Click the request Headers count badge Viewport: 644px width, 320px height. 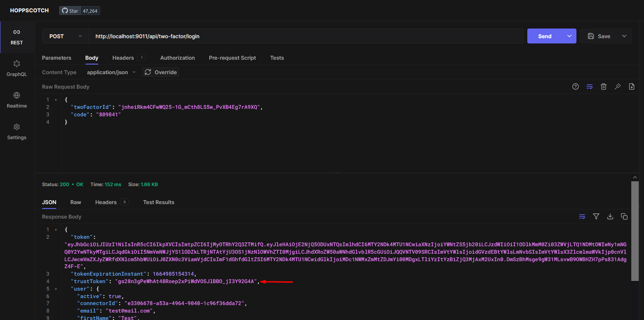pyautogui.click(x=141, y=58)
